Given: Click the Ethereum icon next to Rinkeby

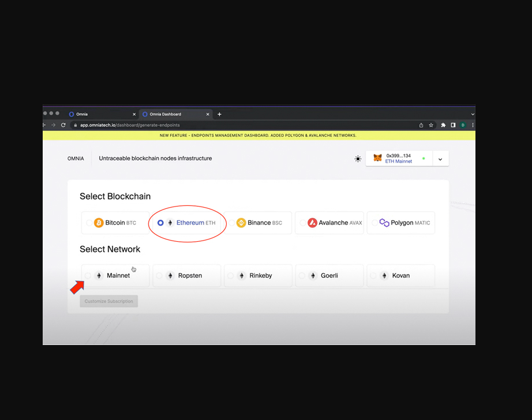Looking at the screenshot, I should [x=242, y=275].
